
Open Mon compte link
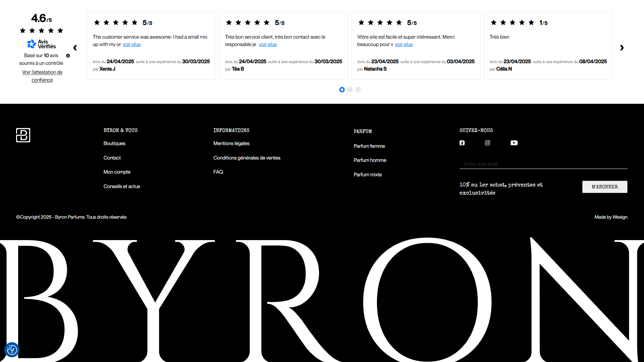pyautogui.click(x=117, y=172)
